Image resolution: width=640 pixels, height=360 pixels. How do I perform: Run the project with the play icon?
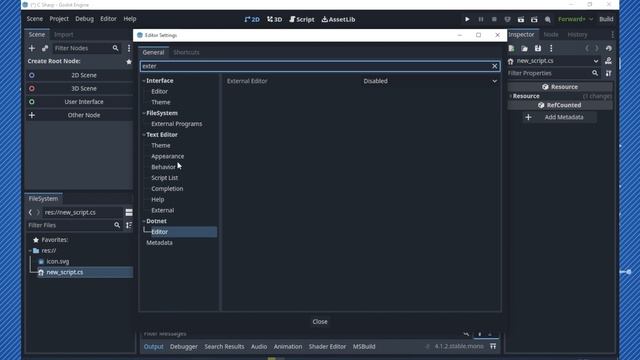467,19
